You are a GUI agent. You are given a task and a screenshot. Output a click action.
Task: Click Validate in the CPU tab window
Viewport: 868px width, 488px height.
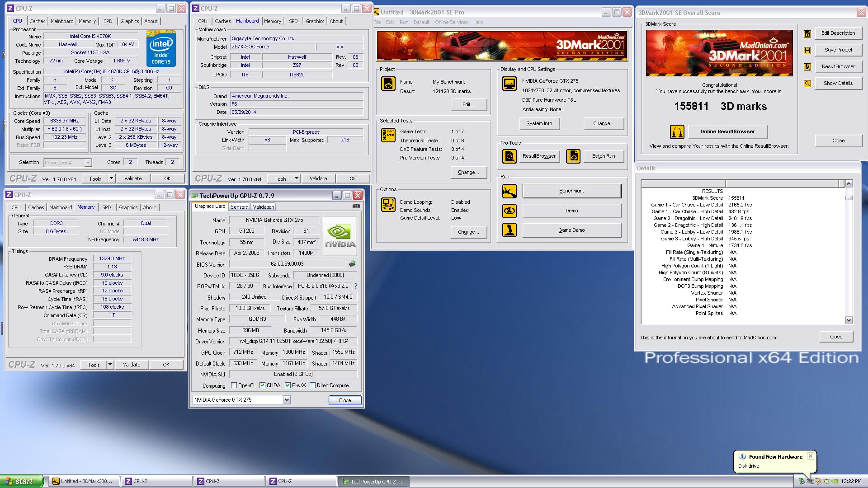click(x=133, y=178)
